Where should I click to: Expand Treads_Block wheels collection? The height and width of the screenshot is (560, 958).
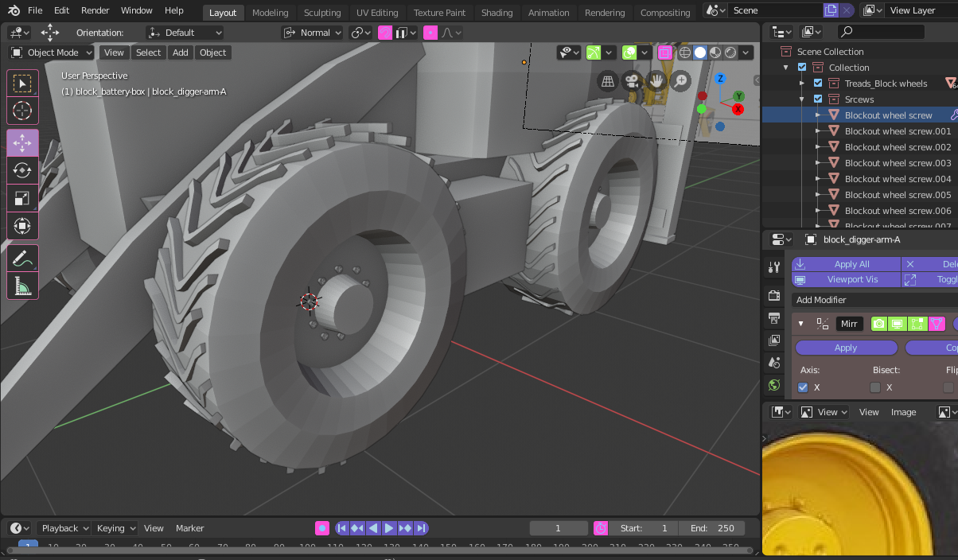tap(802, 84)
